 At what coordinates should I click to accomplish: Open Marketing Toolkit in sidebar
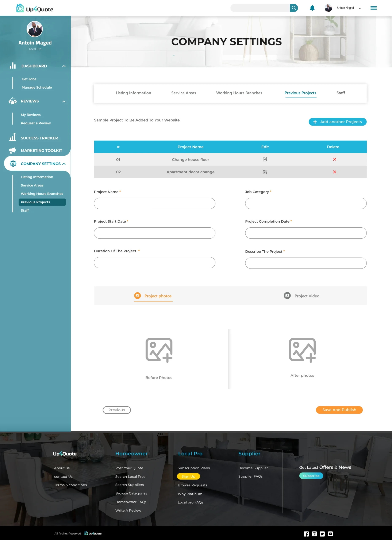coord(41,150)
